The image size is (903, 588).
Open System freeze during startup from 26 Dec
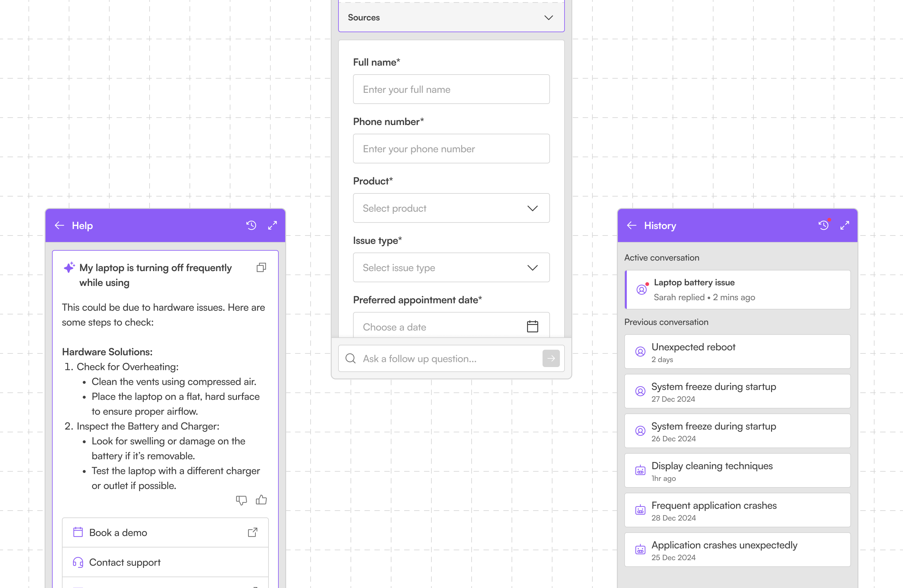738,431
